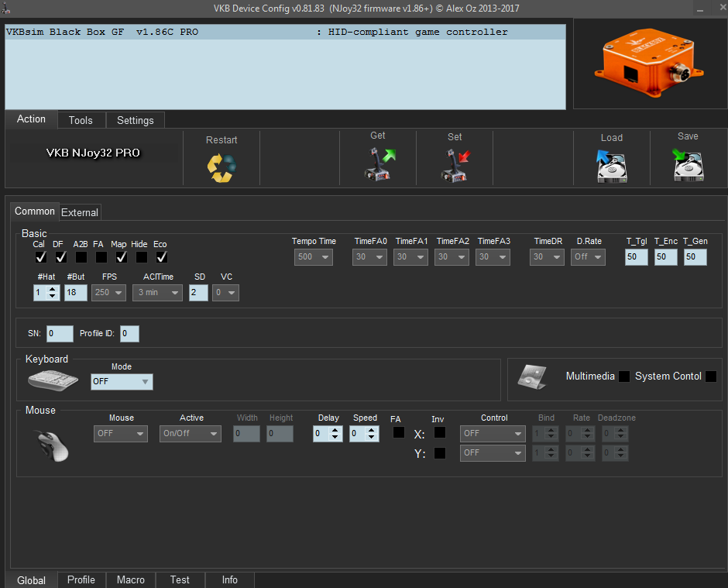Toggle the Eco checkbox
The height and width of the screenshot is (588, 728).
(x=162, y=257)
